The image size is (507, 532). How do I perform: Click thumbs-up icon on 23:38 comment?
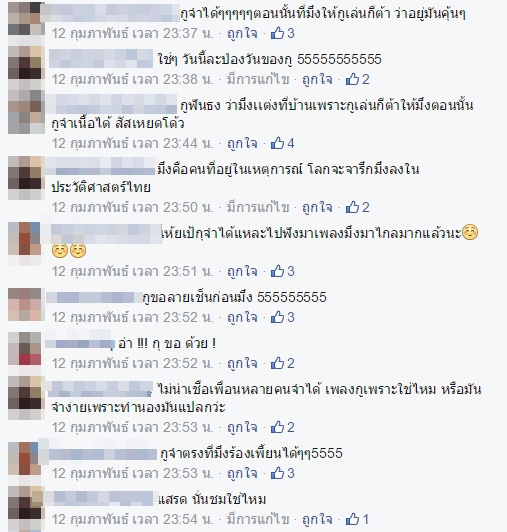coord(352,79)
